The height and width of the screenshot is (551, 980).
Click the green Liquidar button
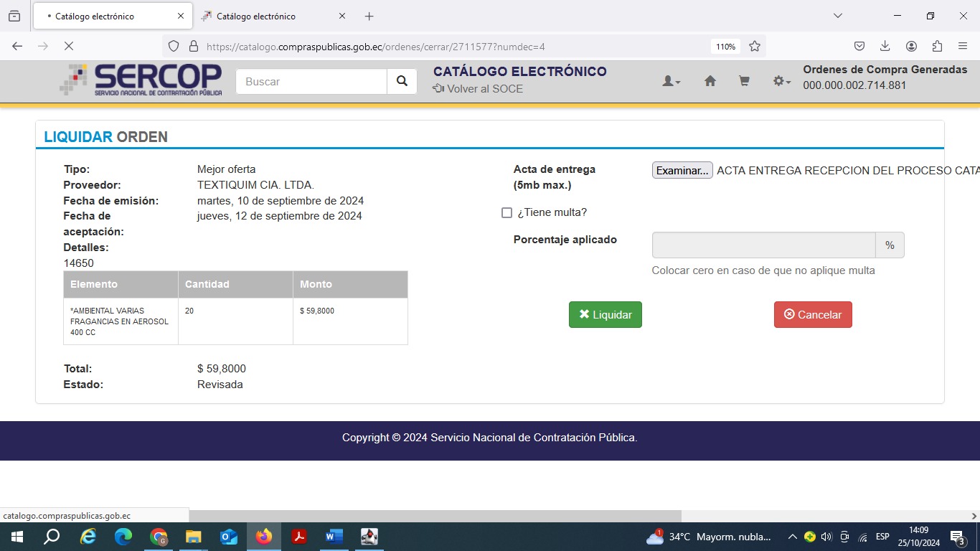(x=605, y=315)
